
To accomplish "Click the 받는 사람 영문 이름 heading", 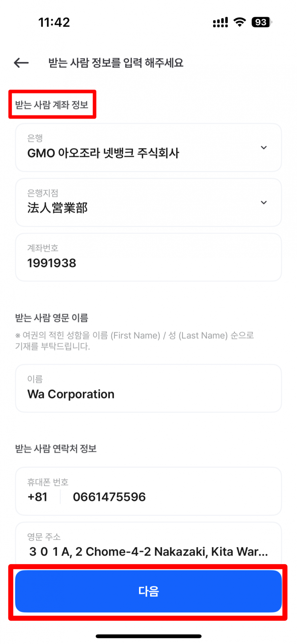I will pyautogui.click(x=52, y=318).
